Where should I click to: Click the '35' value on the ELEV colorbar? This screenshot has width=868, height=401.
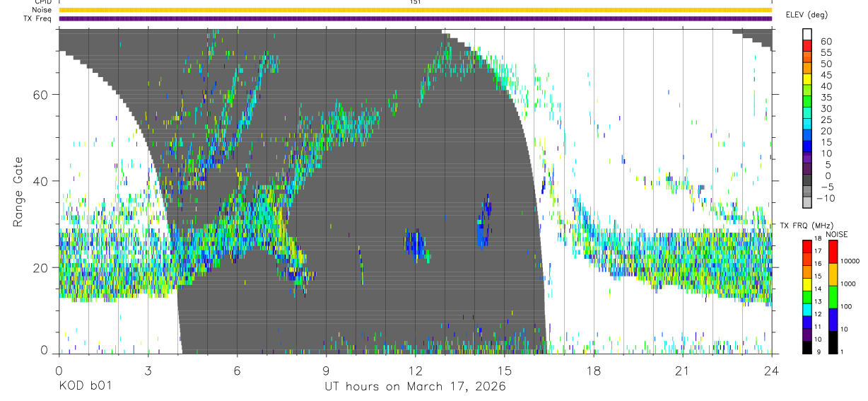coord(826,98)
